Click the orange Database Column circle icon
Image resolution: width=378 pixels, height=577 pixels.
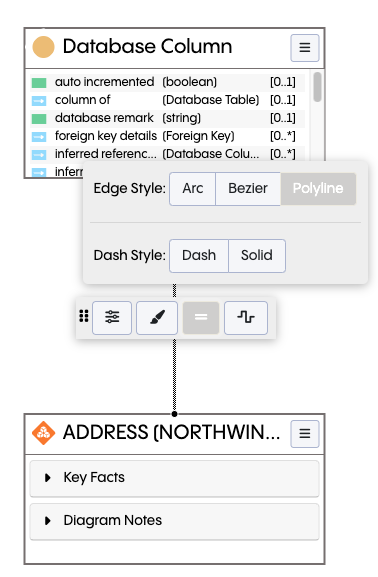[43, 47]
